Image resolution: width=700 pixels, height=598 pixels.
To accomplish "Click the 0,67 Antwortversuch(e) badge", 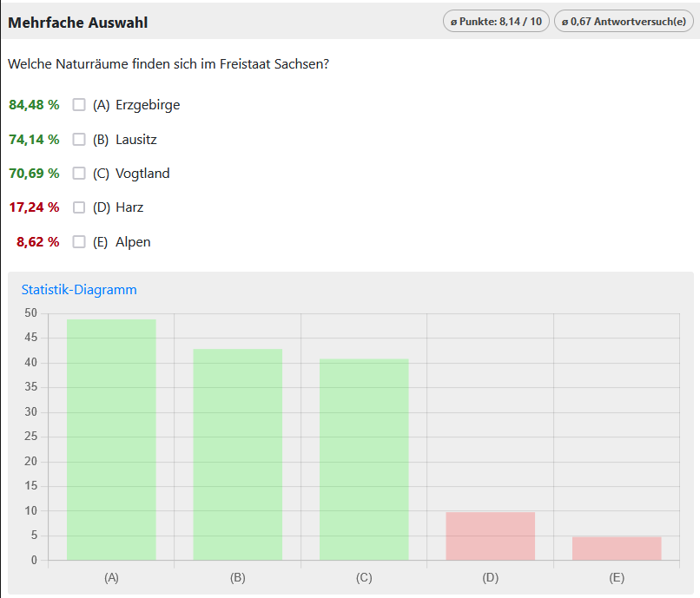I will tap(624, 22).
